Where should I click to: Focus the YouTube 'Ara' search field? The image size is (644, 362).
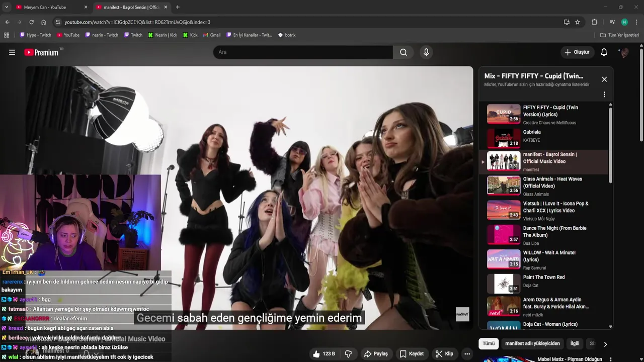point(303,52)
